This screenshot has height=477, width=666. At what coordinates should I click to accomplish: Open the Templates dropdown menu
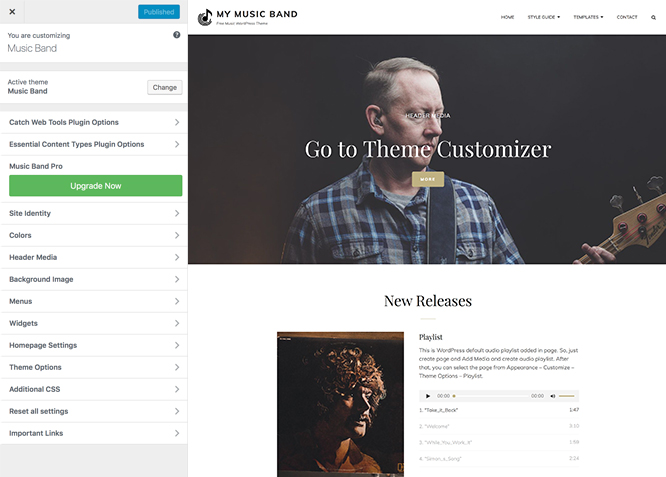click(588, 17)
